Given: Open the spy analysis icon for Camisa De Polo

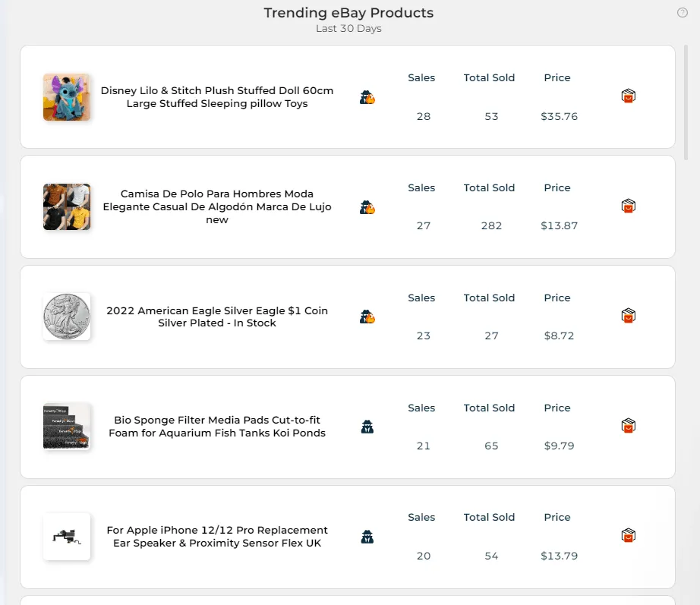Looking at the screenshot, I should pos(367,206).
